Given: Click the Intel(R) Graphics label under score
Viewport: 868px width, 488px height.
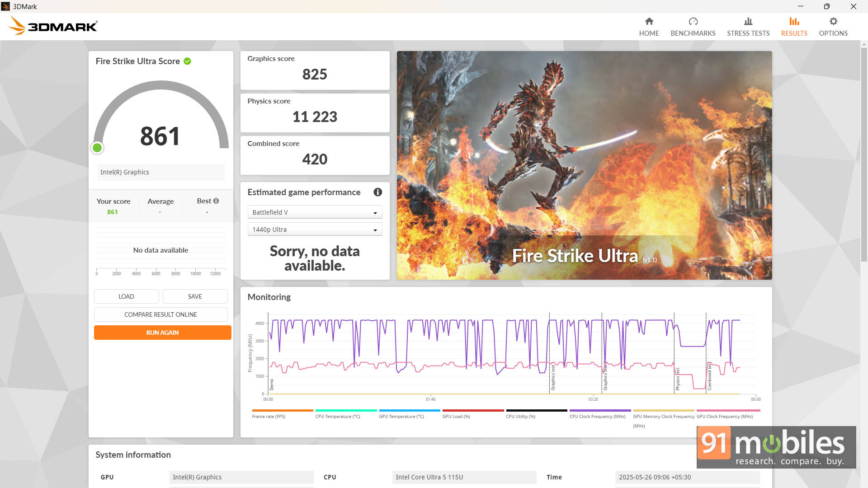Looking at the screenshot, I should (x=160, y=172).
